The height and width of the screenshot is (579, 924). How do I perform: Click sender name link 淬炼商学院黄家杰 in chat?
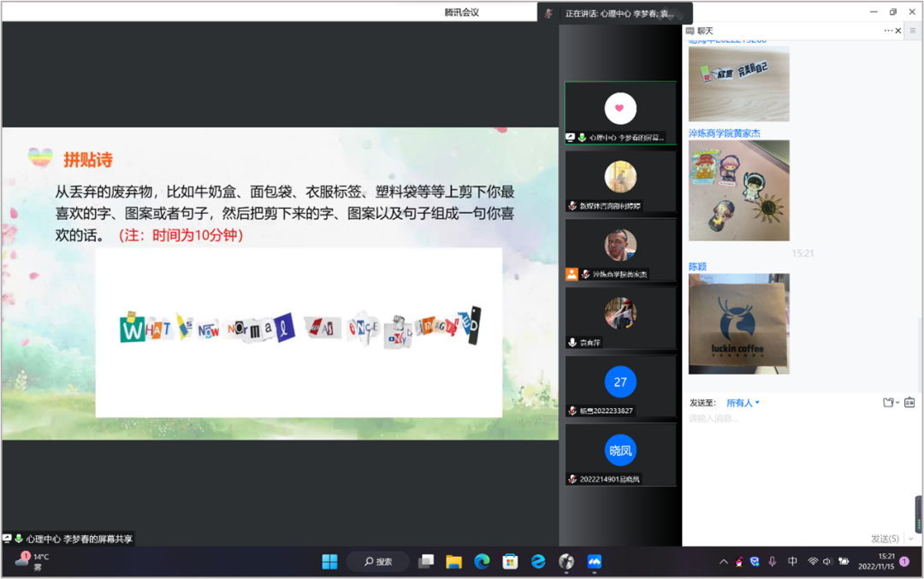tap(724, 133)
